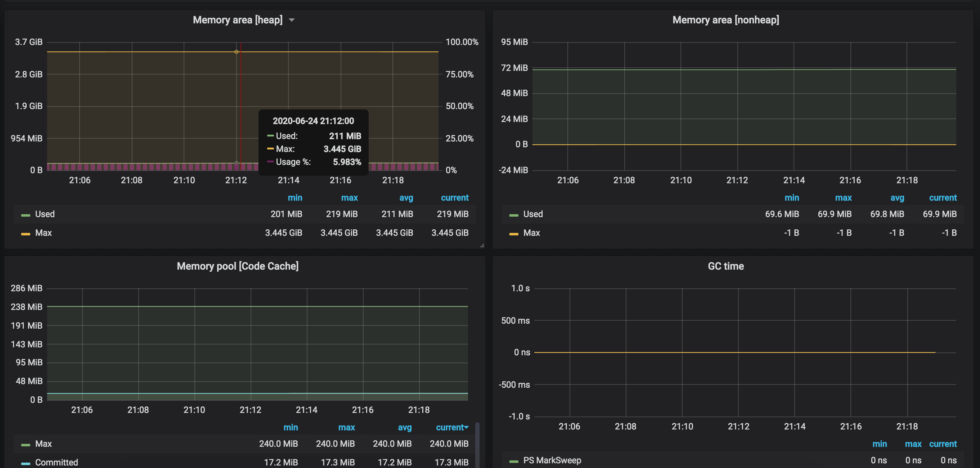Toggle the Max series in Code Cache legend
Screen dimensions: 980x468
coord(43,444)
